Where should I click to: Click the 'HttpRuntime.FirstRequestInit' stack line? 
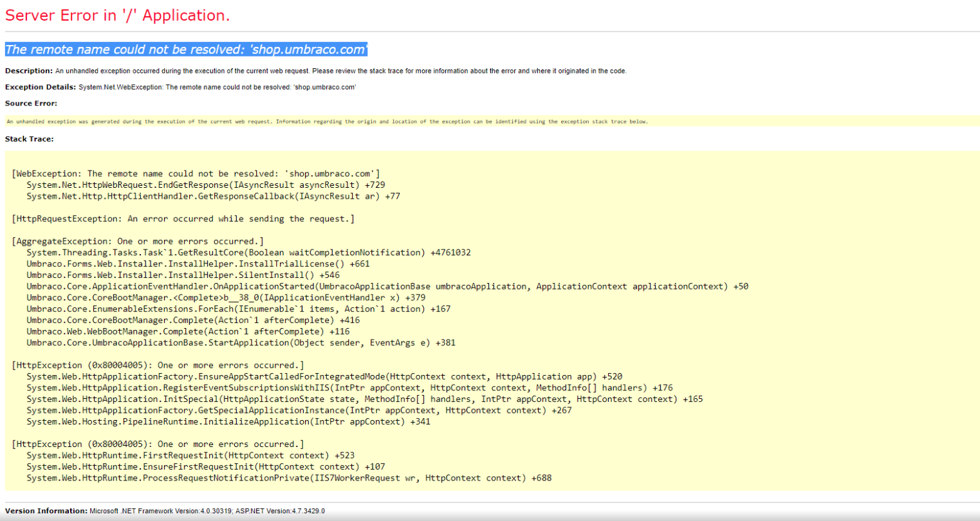[x=190, y=455]
